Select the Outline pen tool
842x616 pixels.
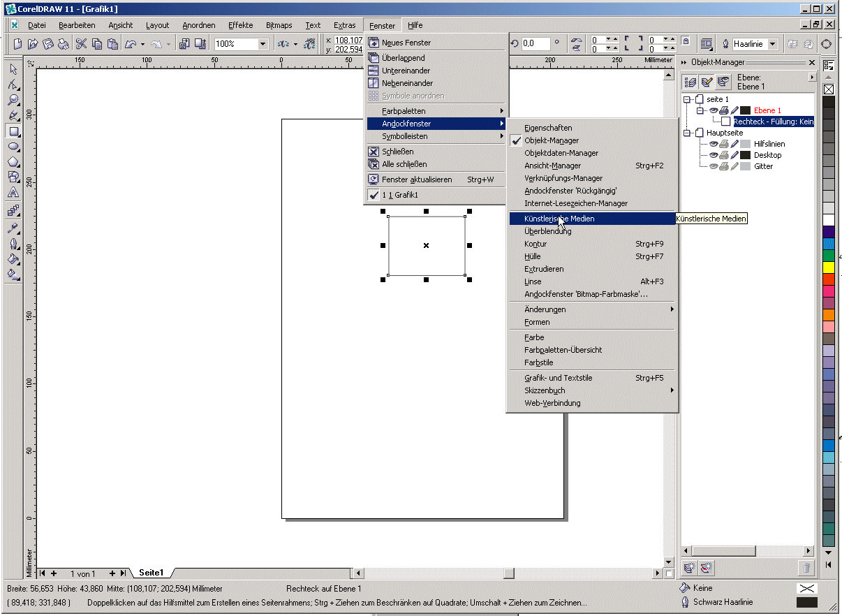click(13, 244)
